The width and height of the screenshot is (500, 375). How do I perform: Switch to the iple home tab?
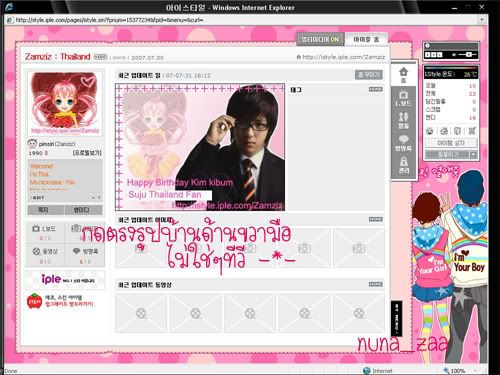pyautogui.click(x=366, y=39)
